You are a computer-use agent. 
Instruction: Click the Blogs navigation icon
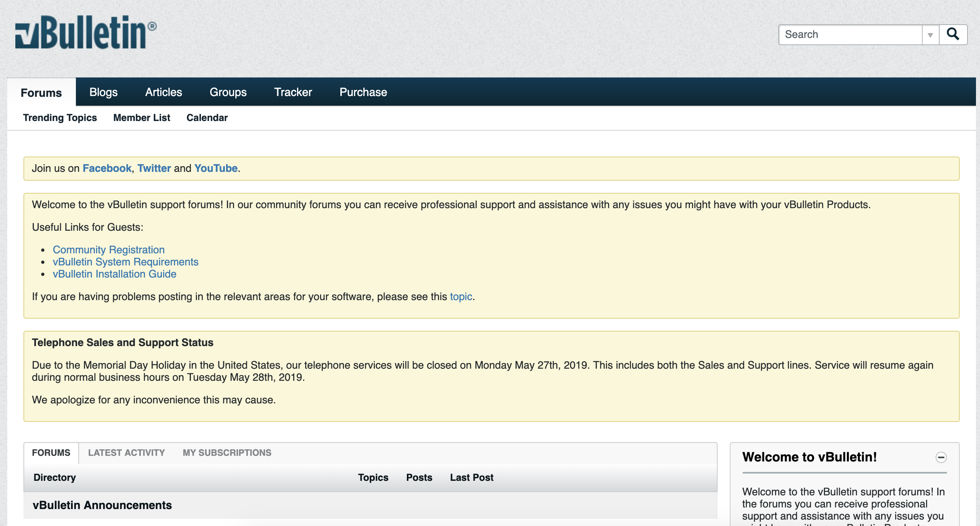(x=103, y=92)
